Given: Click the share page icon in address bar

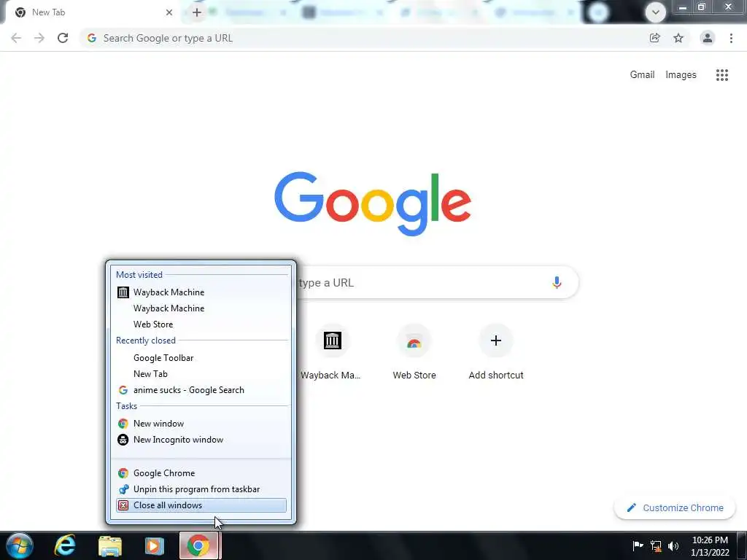Looking at the screenshot, I should tap(654, 38).
